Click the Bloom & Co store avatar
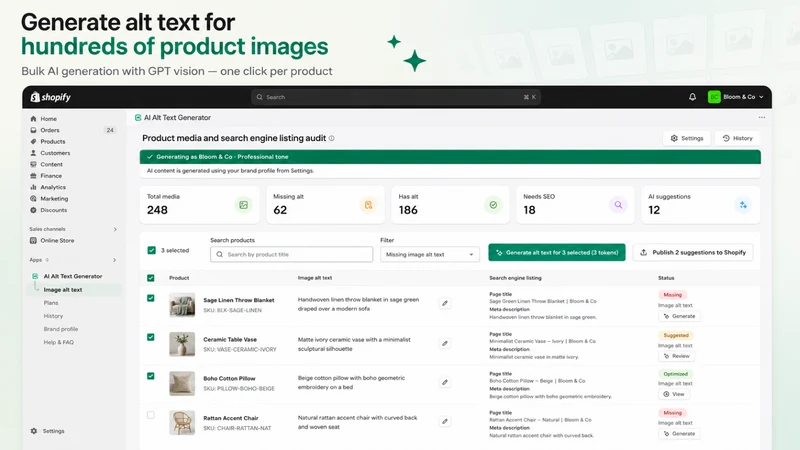 [x=714, y=97]
